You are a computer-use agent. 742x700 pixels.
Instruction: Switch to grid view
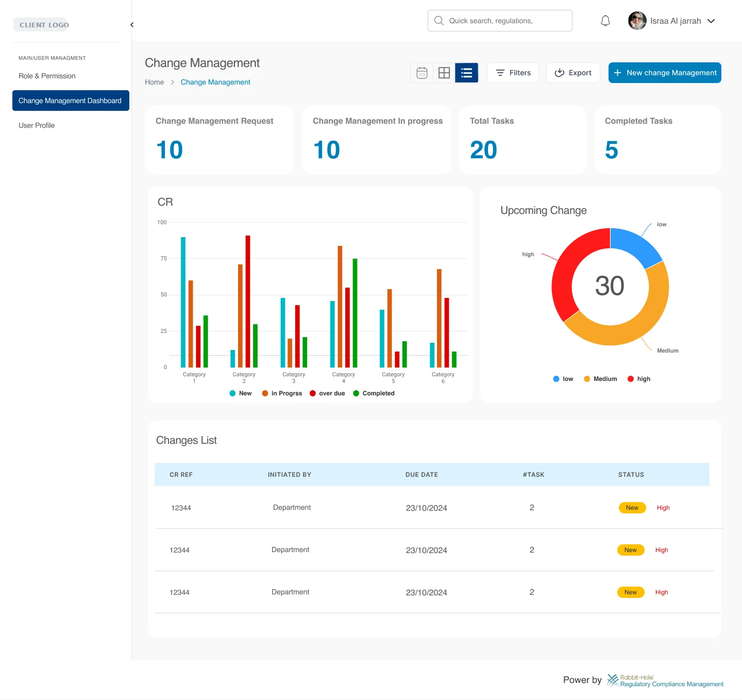[x=444, y=73]
